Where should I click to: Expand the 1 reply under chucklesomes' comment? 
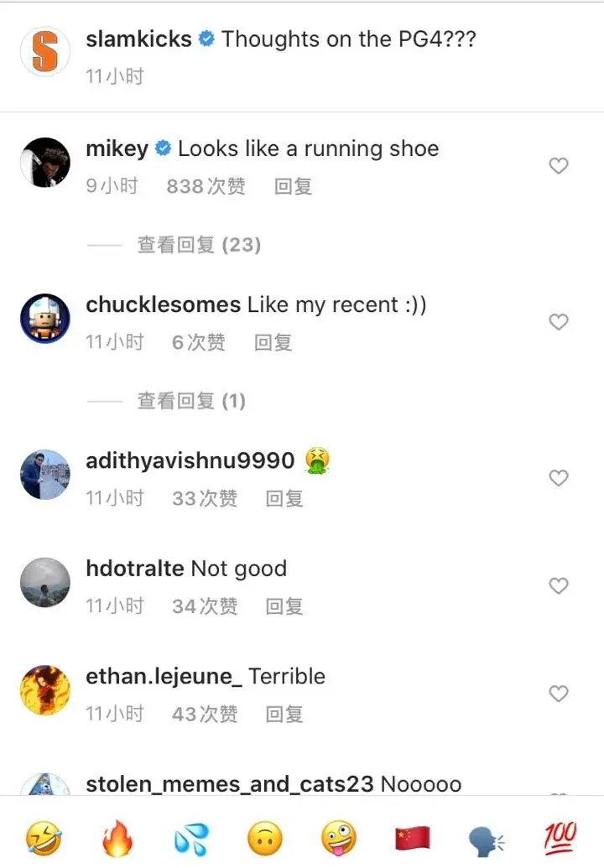[x=191, y=401]
